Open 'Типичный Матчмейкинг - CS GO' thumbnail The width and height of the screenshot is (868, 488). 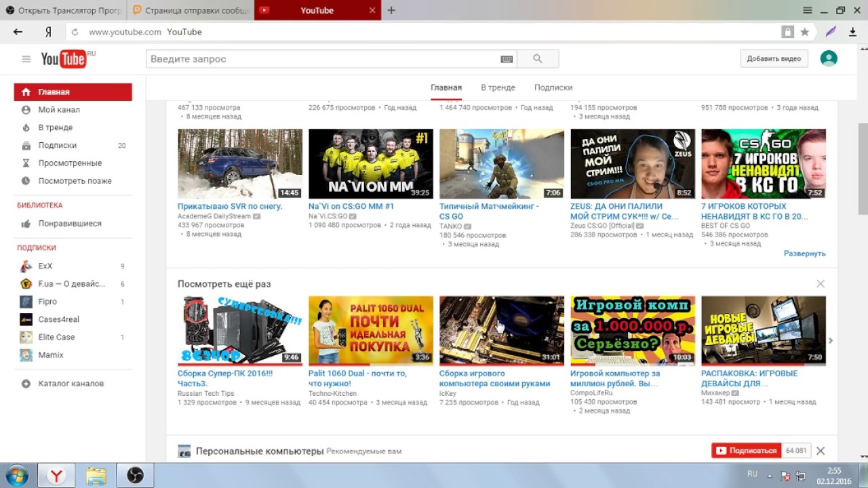click(x=502, y=164)
